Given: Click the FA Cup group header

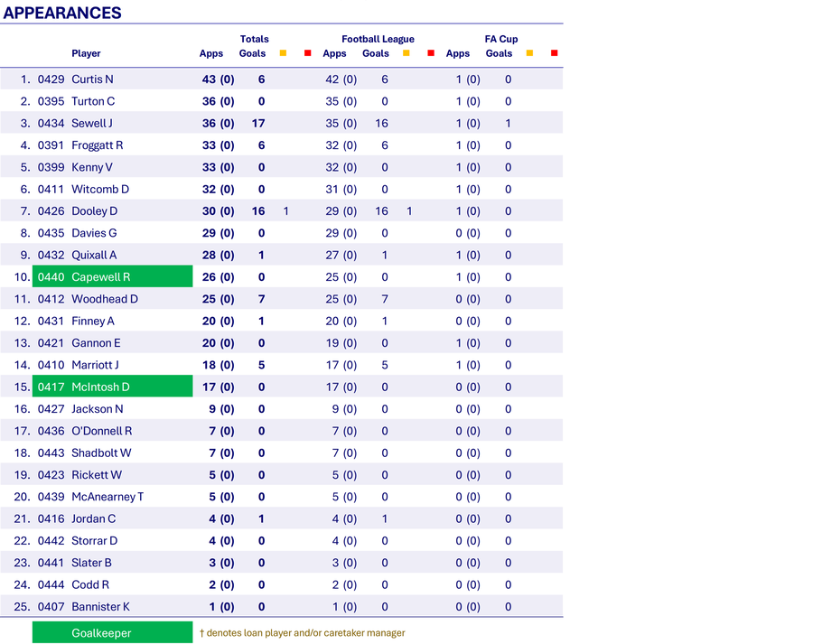Looking at the screenshot, I should point(501,39).
